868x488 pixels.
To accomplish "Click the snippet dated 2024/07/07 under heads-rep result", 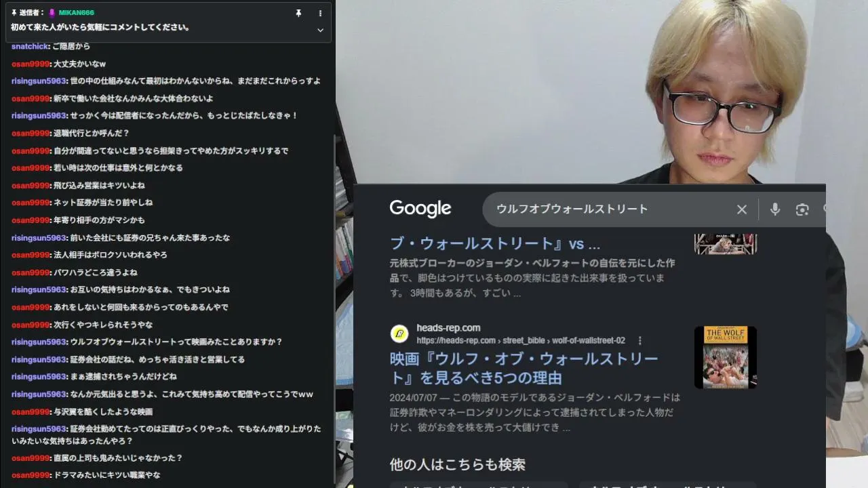I will coord(535,413).
